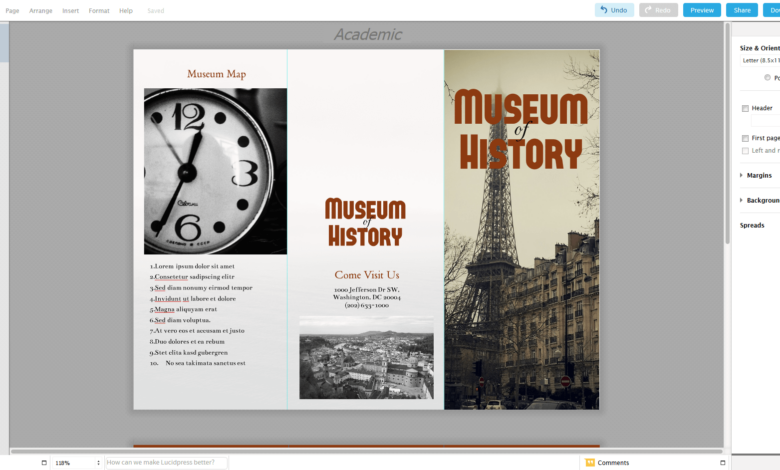Open the Arrange menu
Image resolution: width=780 pixels, height=470 pixels.
(x=41, y=10)
